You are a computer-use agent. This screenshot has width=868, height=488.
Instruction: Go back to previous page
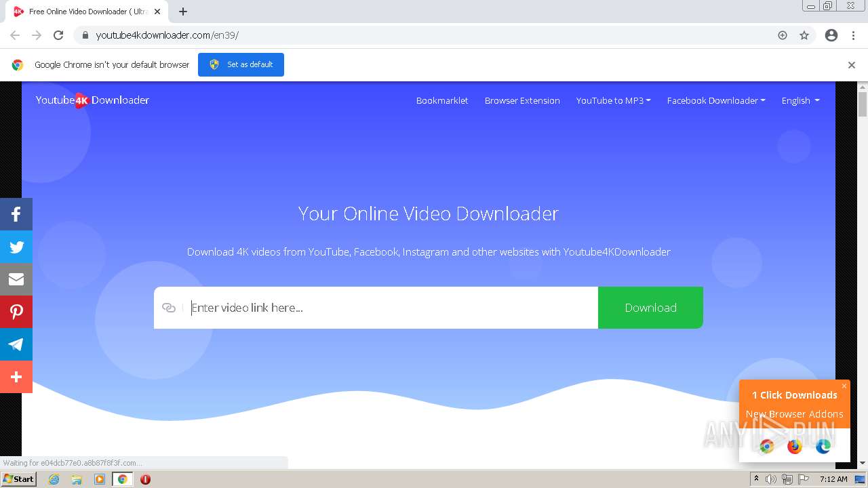pyautogui.click(x=15, y=35)
